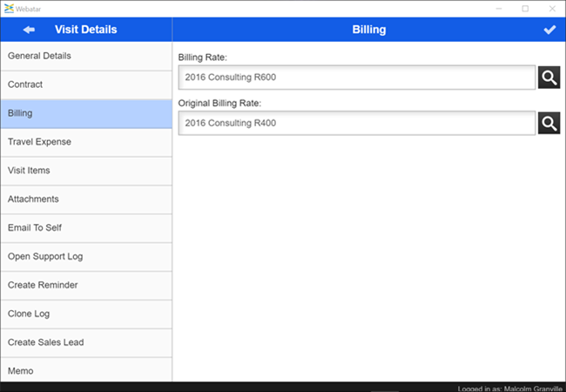This screenshot has width=566, height=392.
Task: Open Travel Expense section
Action: click(x=86, y=142)
